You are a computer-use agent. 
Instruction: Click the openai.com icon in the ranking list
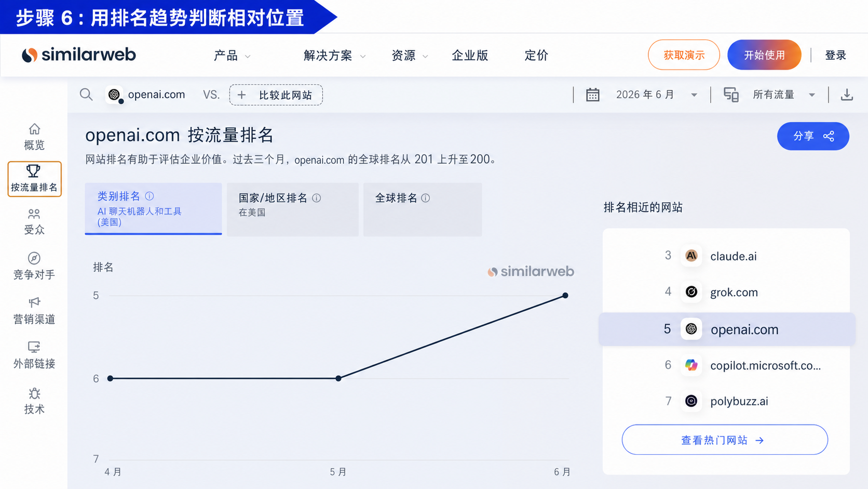point(691,329)
